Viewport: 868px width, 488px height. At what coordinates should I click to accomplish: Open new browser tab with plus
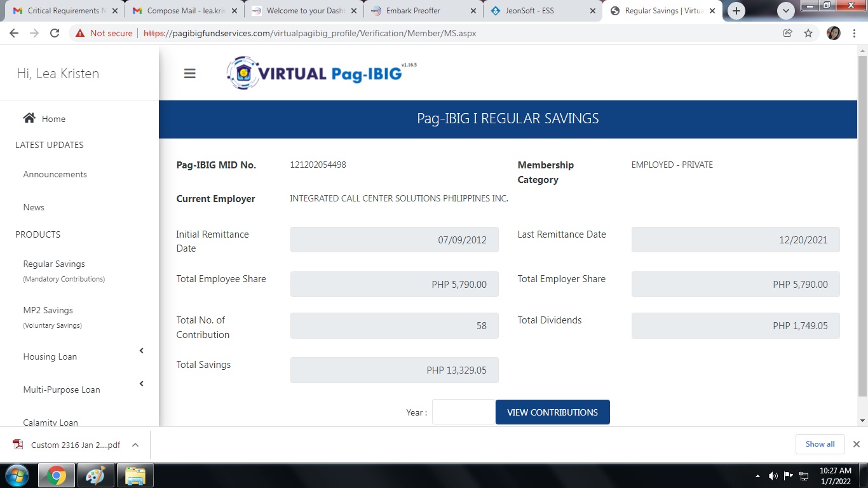click(736, 11)
